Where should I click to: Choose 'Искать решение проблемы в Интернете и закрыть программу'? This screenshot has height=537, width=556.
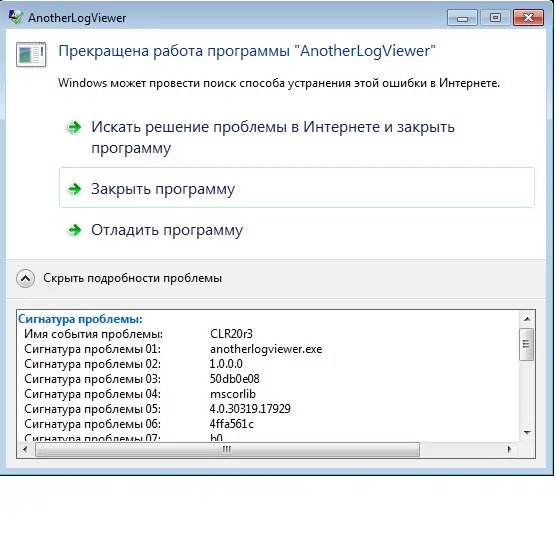tap(297, 137)
